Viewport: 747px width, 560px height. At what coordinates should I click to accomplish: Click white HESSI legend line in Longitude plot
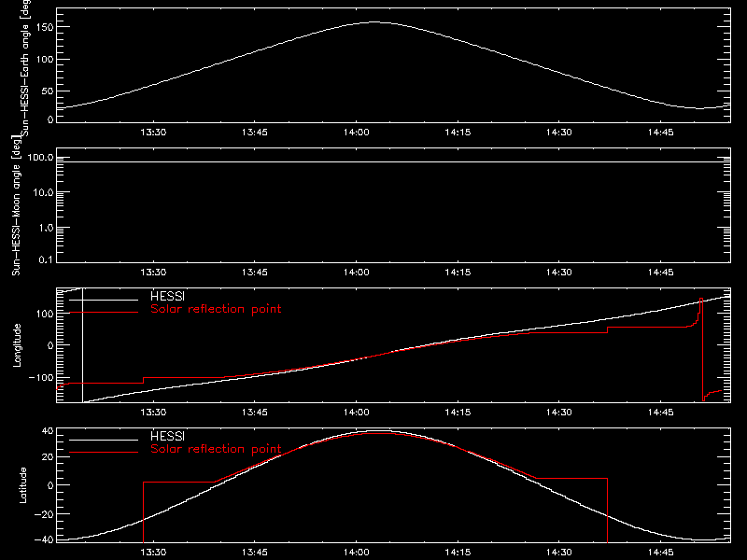coord(104,300)
